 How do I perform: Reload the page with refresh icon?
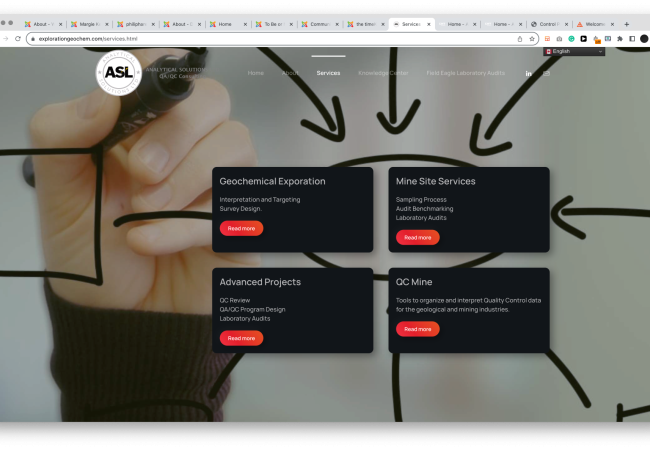pos(18,39)
